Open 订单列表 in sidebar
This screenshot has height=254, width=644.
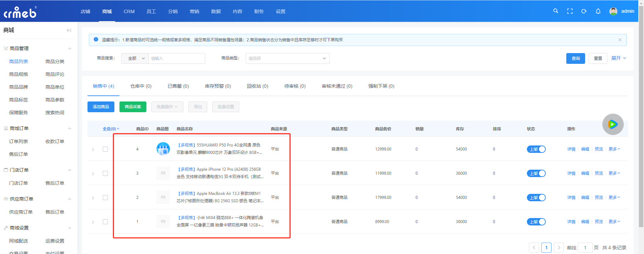pyautogui.click(x=19, y=141)
